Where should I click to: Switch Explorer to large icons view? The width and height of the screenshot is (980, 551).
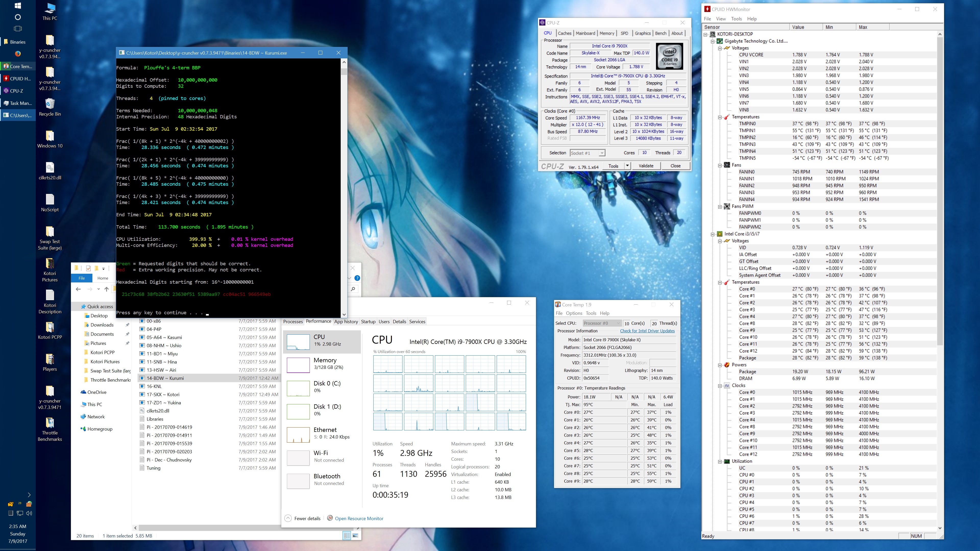[355, 535]
